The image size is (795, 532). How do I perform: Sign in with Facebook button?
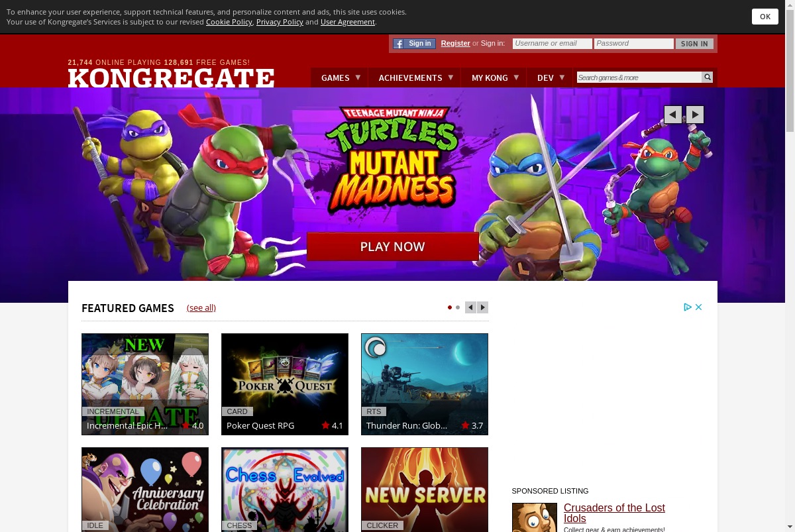click(x=414, y=44)
